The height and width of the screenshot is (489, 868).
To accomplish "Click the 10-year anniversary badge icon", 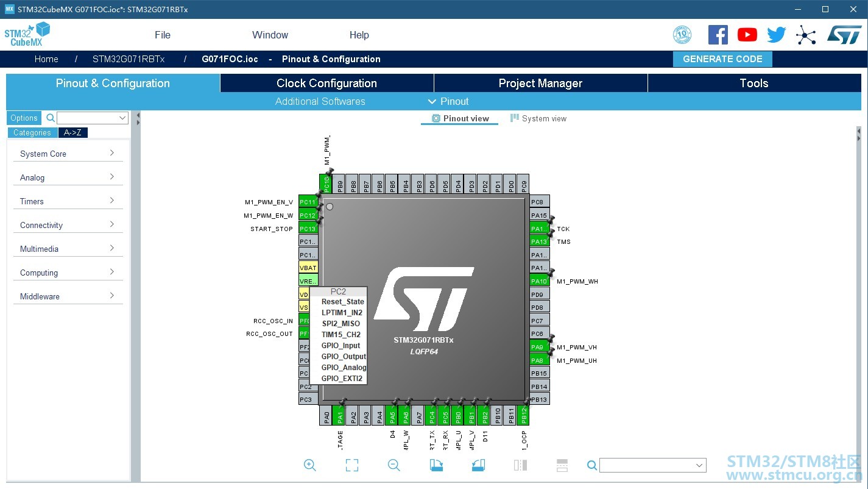I will (x=682, y=35).
